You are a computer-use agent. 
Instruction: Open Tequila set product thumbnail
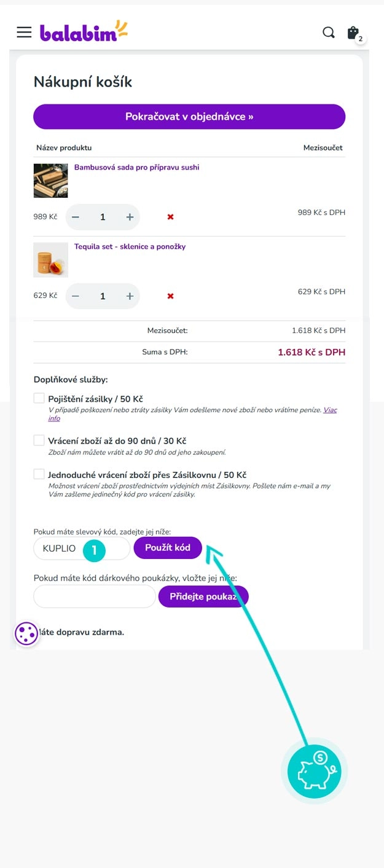point(50,260)
